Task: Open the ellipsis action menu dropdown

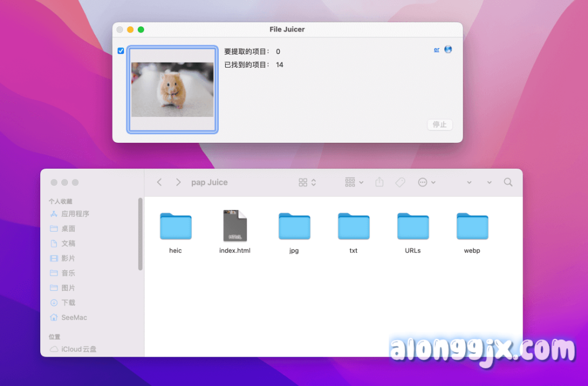Action: tap(427, 182)
